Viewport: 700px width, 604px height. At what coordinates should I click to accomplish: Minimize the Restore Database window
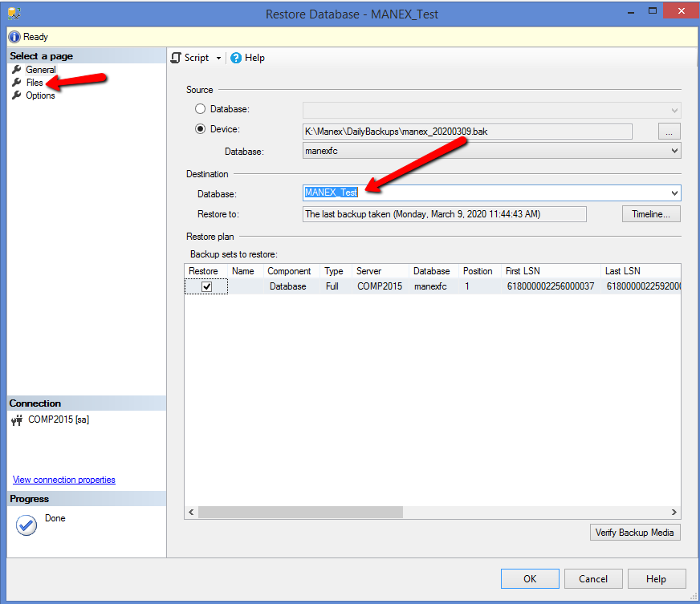click(631, 12)
